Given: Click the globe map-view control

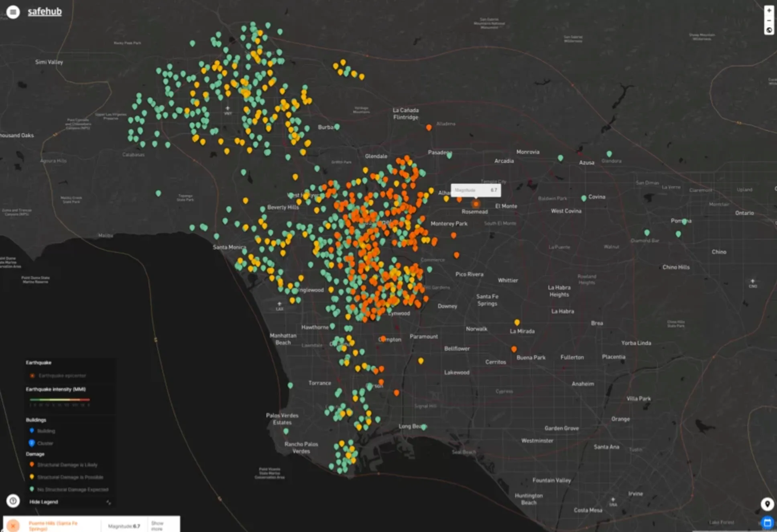Looking at the screenshot, I should pyautogui.click(x=769, y=30).
